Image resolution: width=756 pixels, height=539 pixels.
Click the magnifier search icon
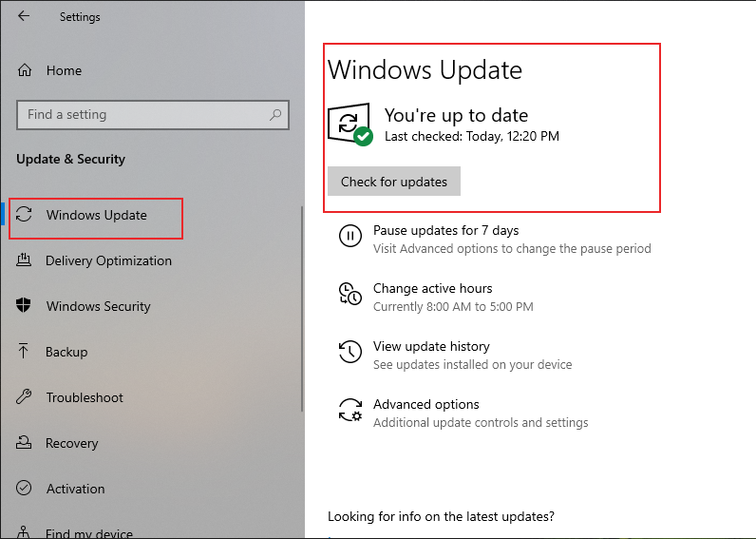(275, 115)
